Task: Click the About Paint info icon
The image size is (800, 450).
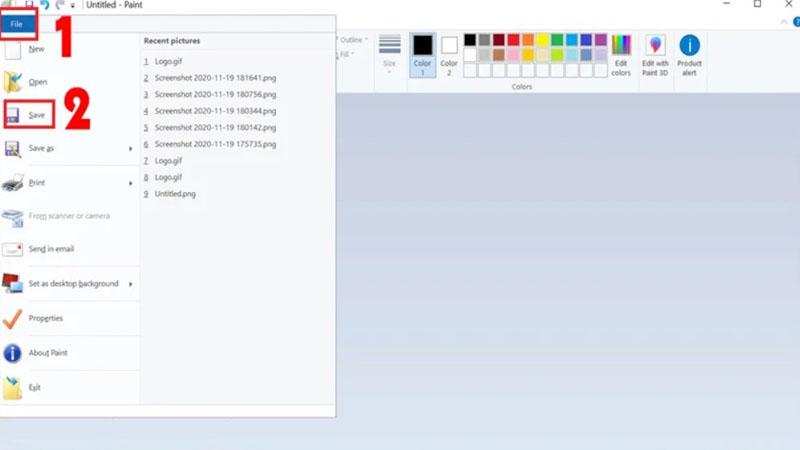Action: click(x=12, y=353)
